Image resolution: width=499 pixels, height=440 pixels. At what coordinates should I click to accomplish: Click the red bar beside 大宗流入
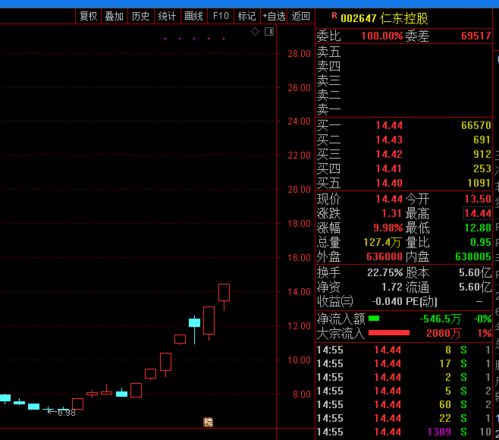tap(389, 333)
